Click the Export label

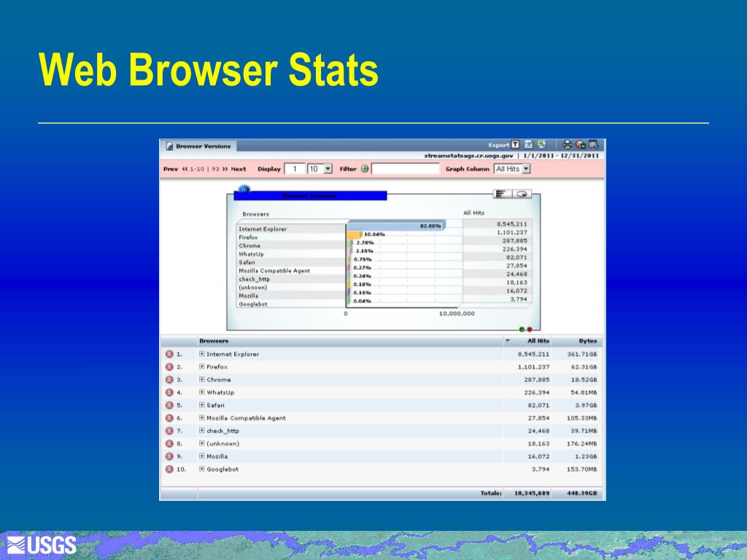pos(499,145)
